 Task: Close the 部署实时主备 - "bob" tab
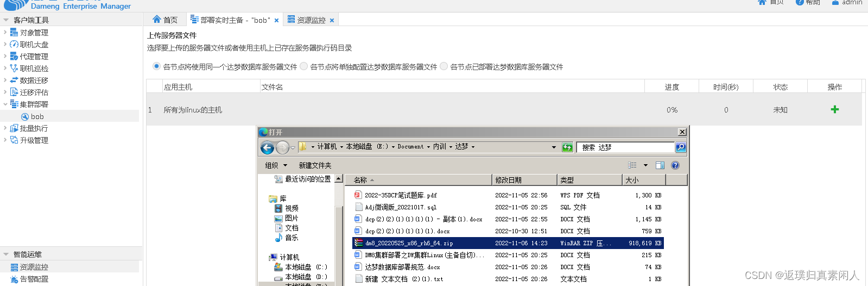pos(276,20)
